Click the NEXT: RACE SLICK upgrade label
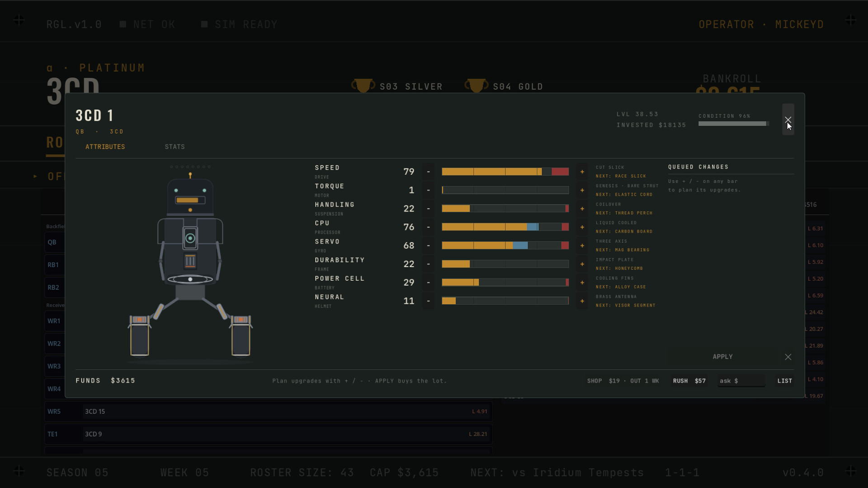Viewport: 868px width, 488px height. (x=621, y=176)
